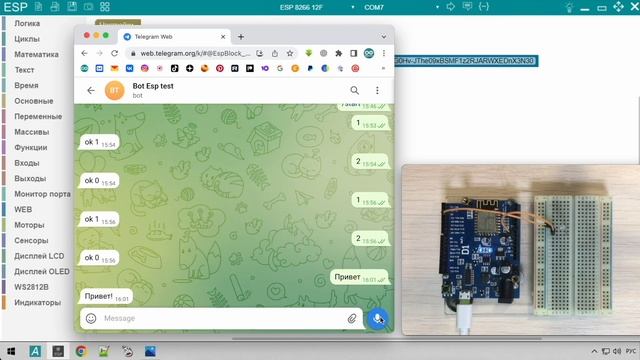Open the emoji picker in Telegram
640x360 pixels.
coord(91,318)
